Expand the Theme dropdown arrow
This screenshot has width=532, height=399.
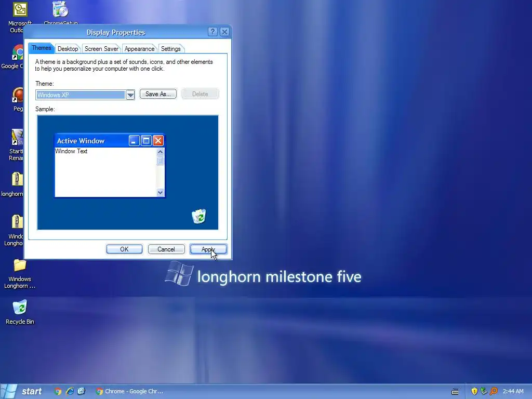pyautogui.click(x=130, y=95)
